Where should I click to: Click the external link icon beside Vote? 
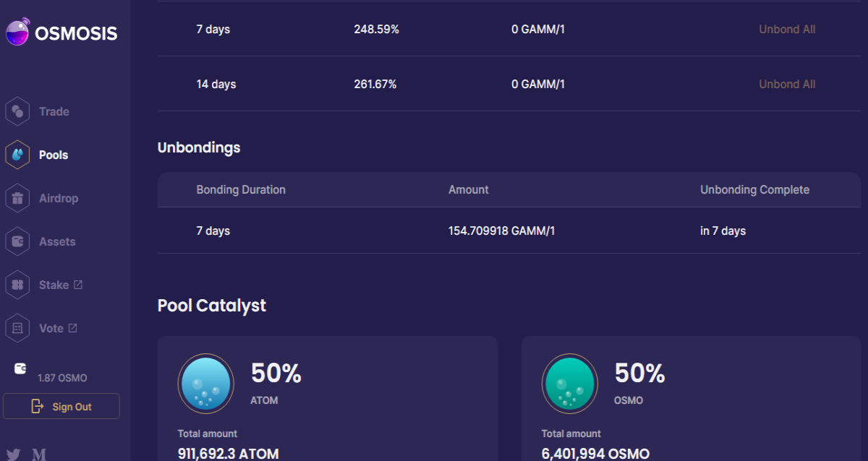coord(72,328)
